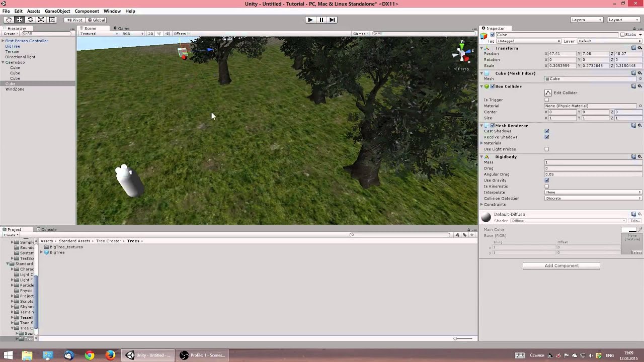Uncheck Cast Shadows

click(x=547, y=131)
